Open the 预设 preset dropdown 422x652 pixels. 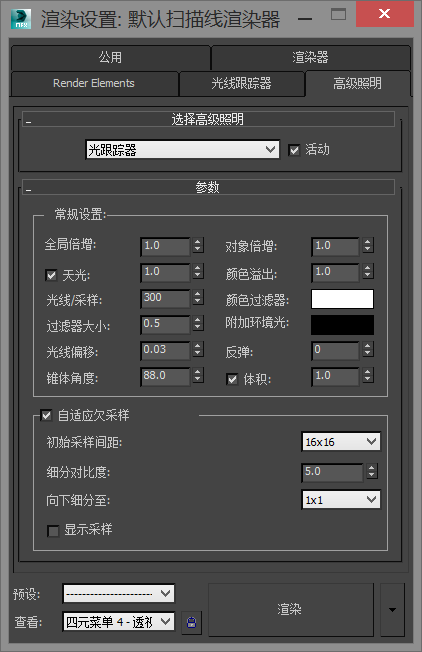pyautogui.click(x=118, y=593)
